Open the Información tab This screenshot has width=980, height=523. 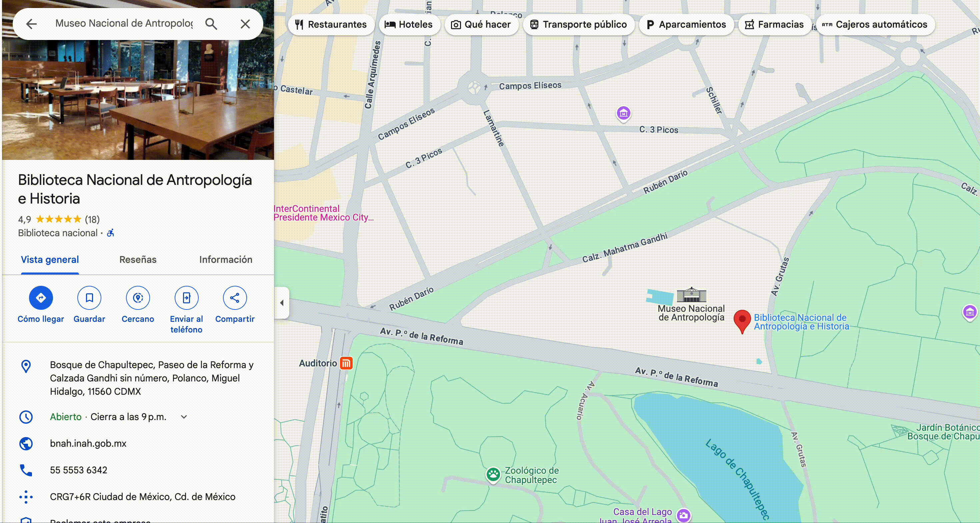226,260
